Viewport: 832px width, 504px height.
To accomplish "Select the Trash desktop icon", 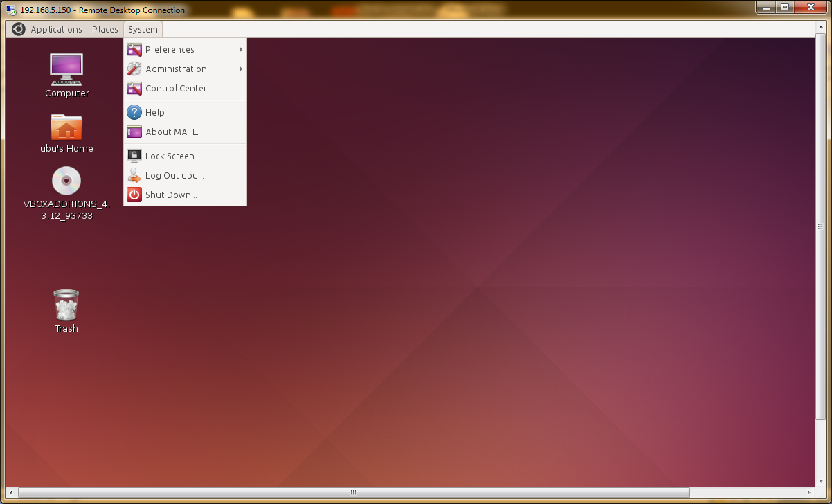I will pyautogui.click(x=66, y=305).
